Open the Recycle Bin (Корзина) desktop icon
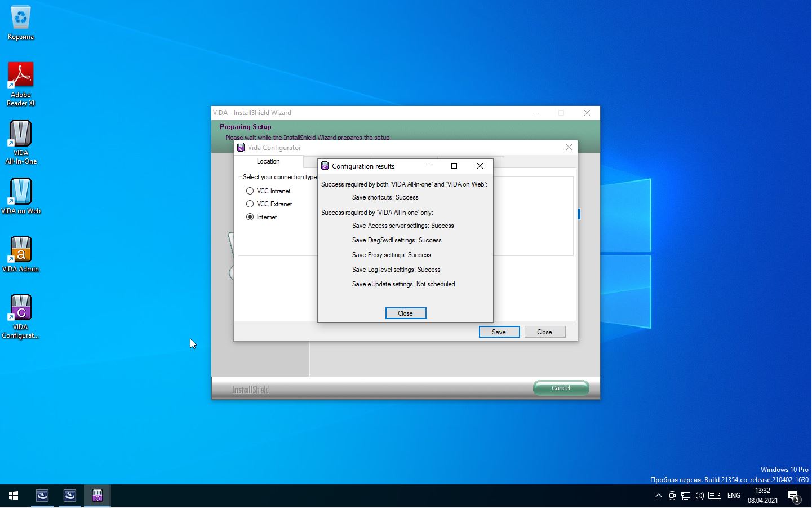812x508 pixels. click(21, 23)
